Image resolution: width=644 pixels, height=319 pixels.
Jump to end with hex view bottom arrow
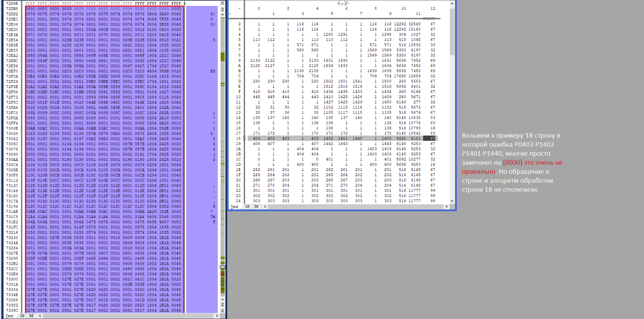coord(223,310)
